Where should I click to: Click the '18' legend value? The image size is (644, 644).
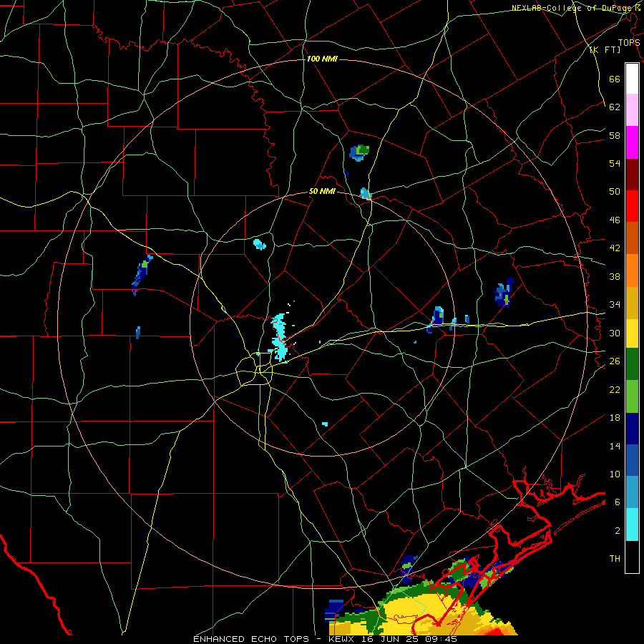tap(615, 418)
